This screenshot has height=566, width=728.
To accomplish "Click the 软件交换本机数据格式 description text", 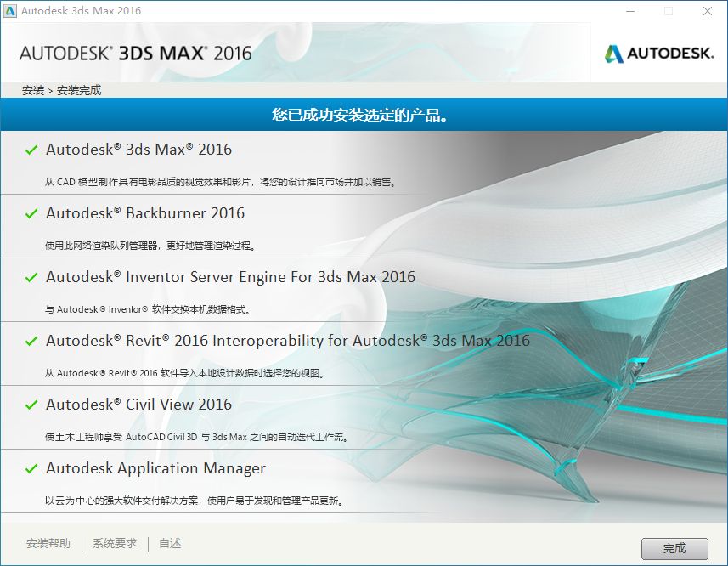I will (148, 309).
